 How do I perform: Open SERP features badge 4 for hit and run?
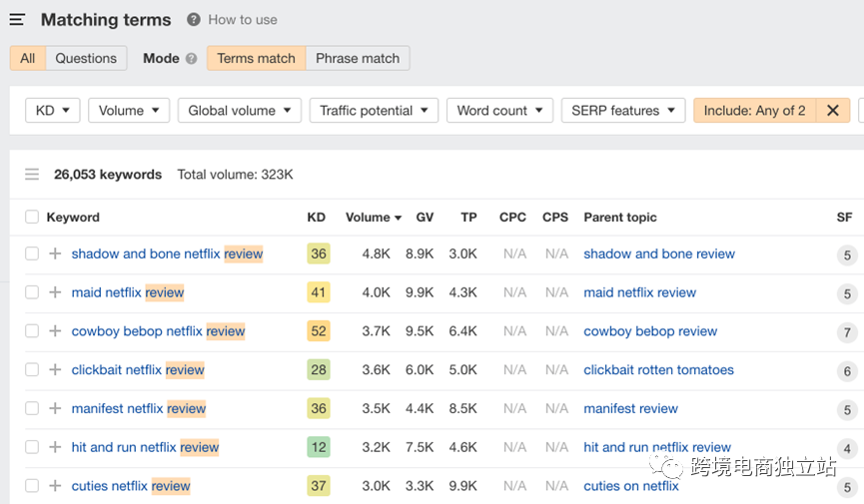tap(847, 449)
